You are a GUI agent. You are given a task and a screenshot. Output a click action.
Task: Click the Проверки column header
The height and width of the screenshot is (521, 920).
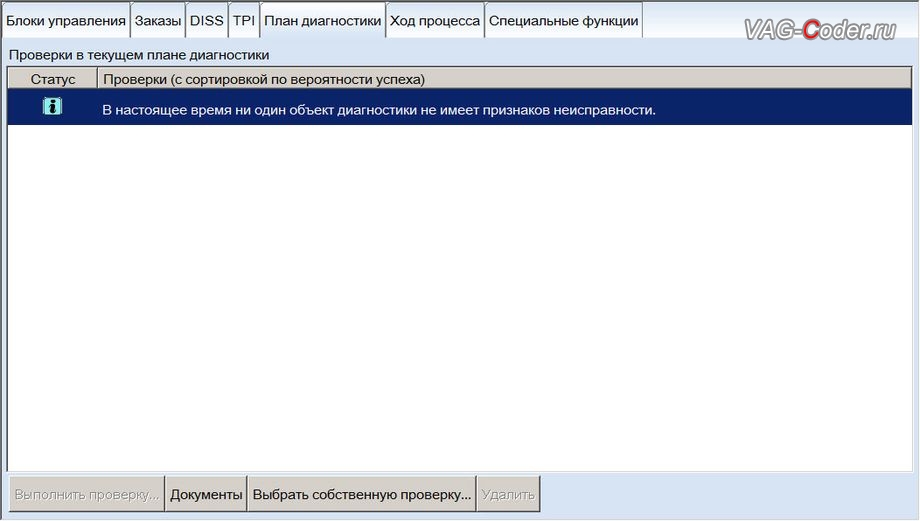pos(505,79)
